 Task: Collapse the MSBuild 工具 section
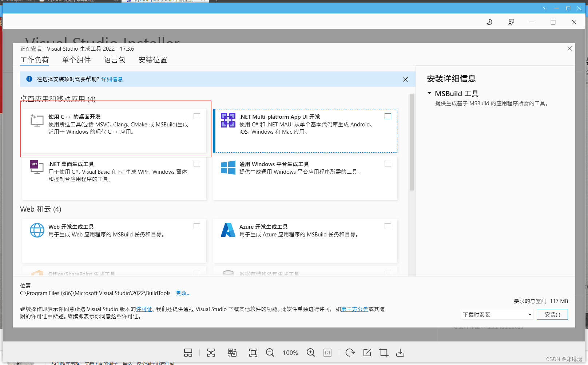pyautogui.click(x=429, y=93)
